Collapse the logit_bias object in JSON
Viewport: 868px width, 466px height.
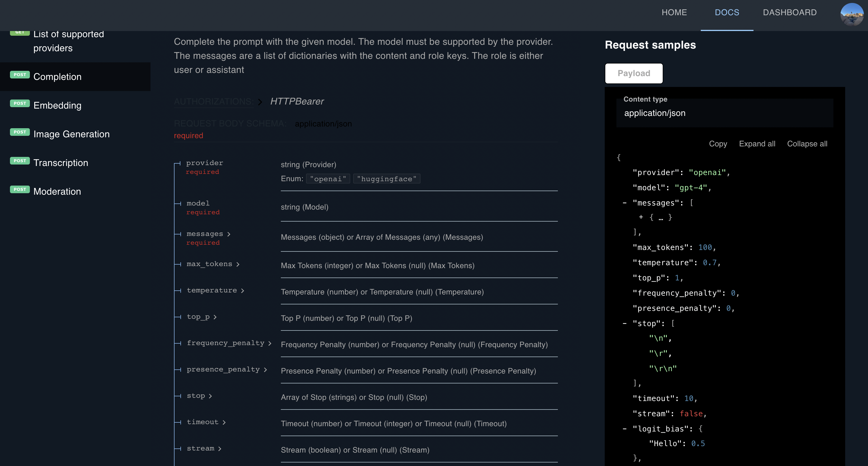[624, 429]
